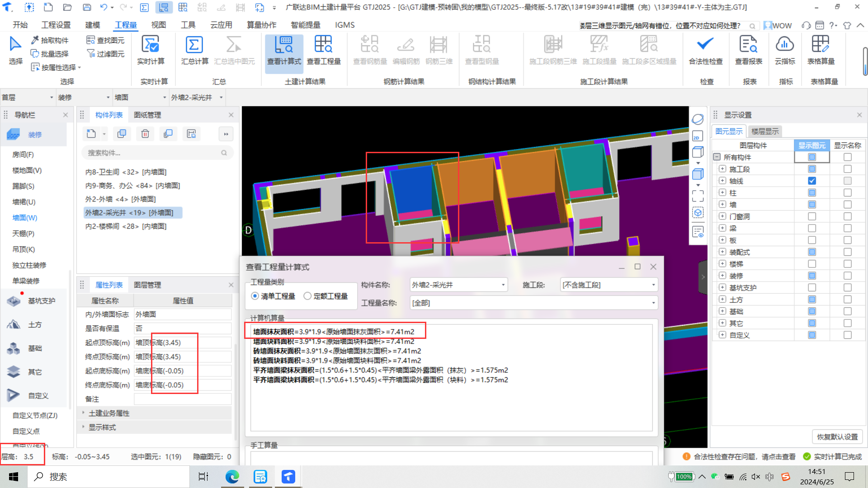868x488 pixels.
Task: Open 首层 floor dropdown
Action: click(x=27, y=97)
